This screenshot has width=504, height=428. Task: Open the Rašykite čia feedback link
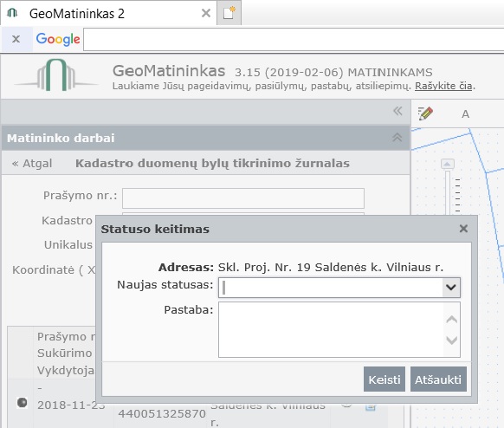[x=443, y=86]
